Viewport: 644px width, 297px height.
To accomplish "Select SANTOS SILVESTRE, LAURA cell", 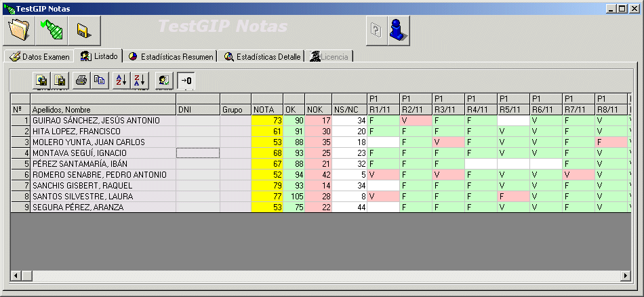I will 103,197.
